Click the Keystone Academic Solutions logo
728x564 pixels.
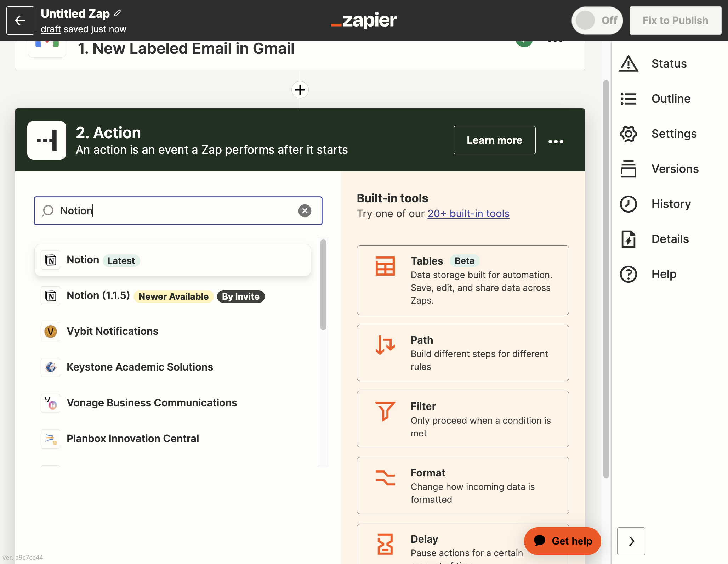[51, 367]
